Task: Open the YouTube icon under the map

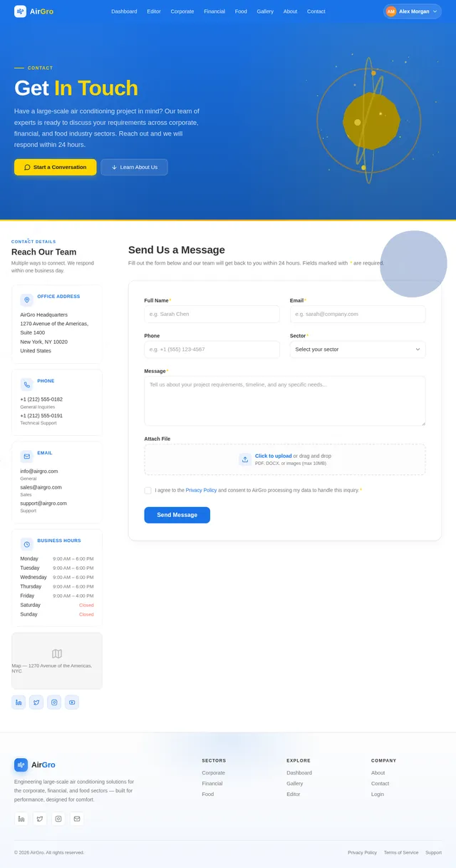Action: tap(72, 703)
